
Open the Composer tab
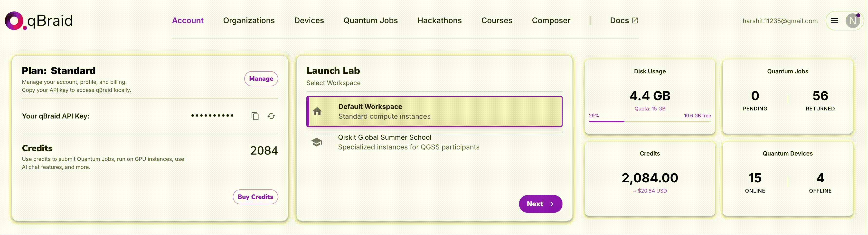pos(551,20)
